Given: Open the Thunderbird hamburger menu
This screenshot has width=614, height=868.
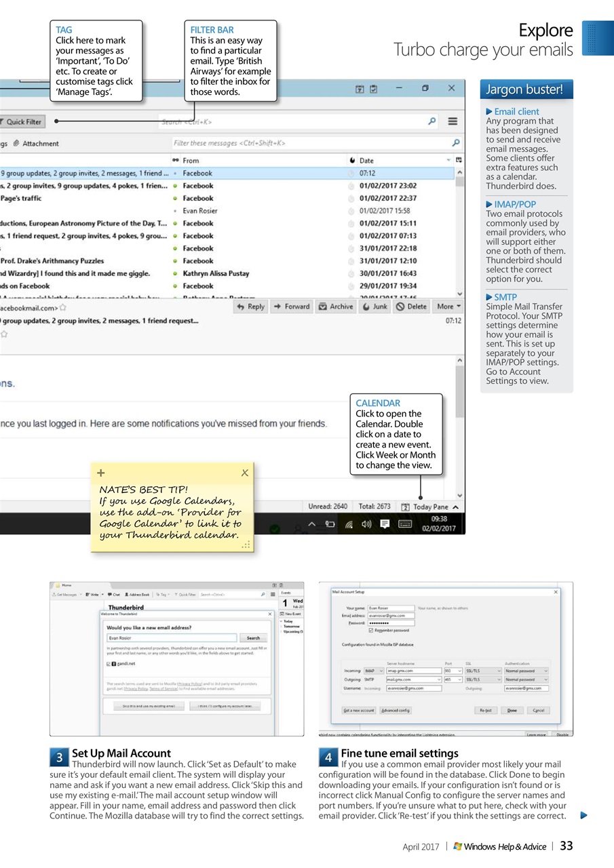Looking at the screenshot, I should tap(453, 121).
